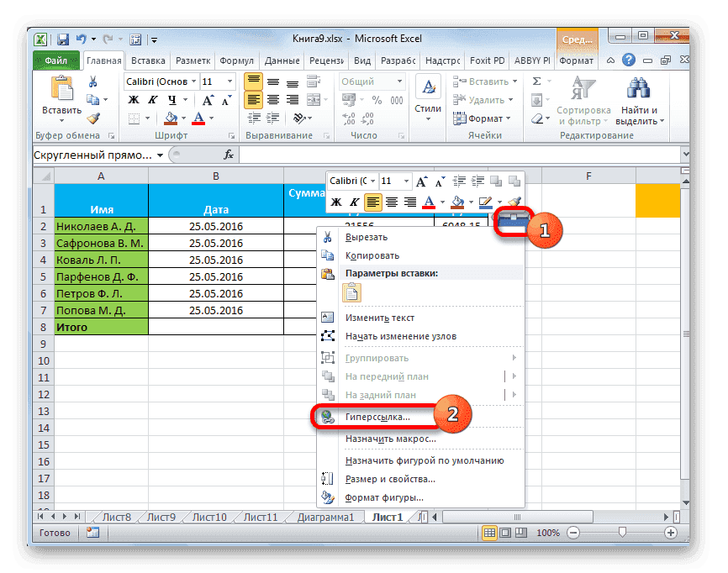Screen dimensions: 728x573
Task: Click the red Font Color swatch
Action: [x=429, y=207]
